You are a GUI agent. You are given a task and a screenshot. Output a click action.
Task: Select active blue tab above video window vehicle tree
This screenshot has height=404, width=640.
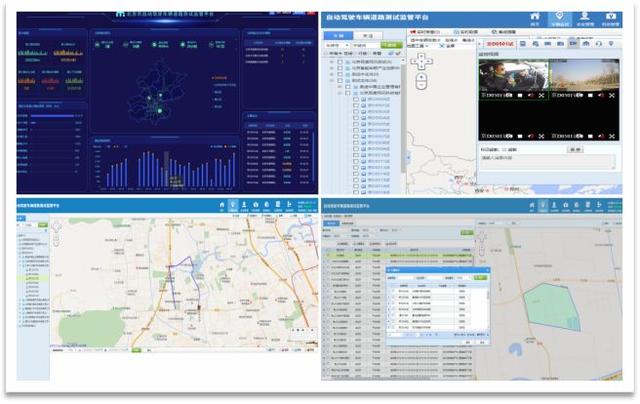(x=338, y=35)
